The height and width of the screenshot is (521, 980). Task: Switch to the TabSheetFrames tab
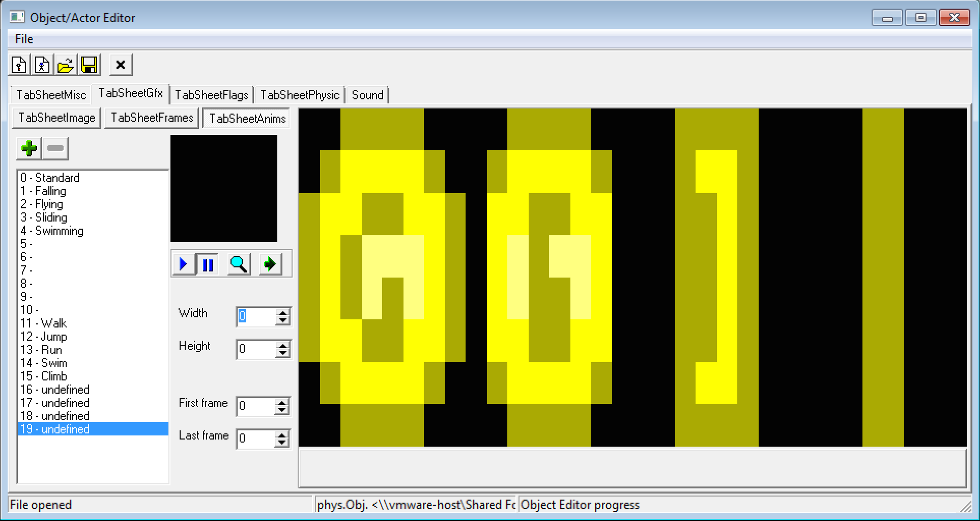coord(152,118)
